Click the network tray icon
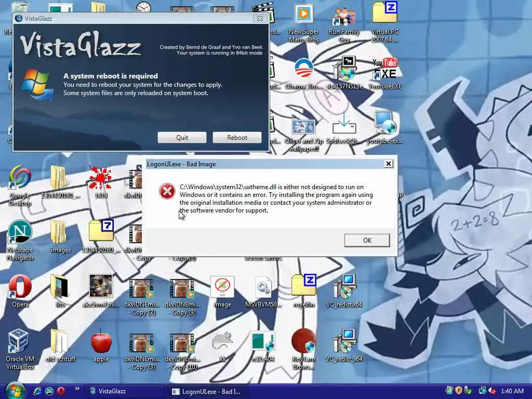532x399 pixels. [482, 391]
